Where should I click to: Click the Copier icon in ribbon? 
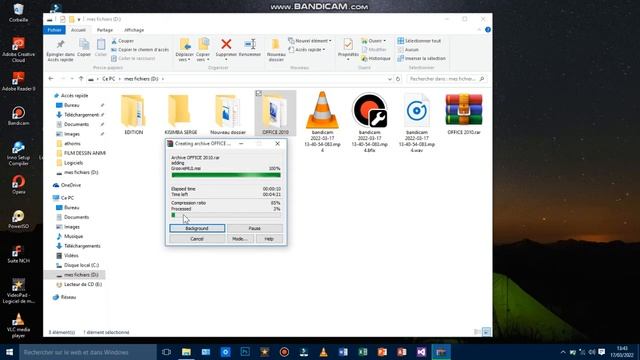84,44
